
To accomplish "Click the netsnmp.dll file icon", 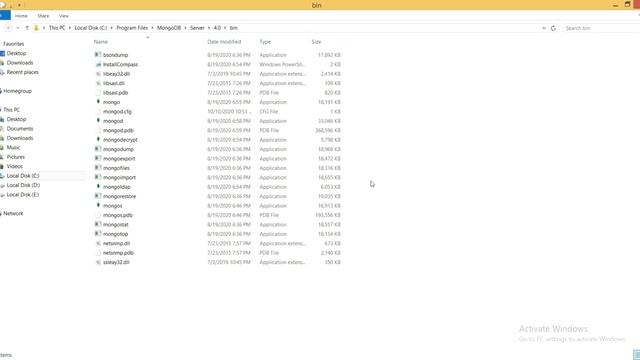I will [98, 243].
